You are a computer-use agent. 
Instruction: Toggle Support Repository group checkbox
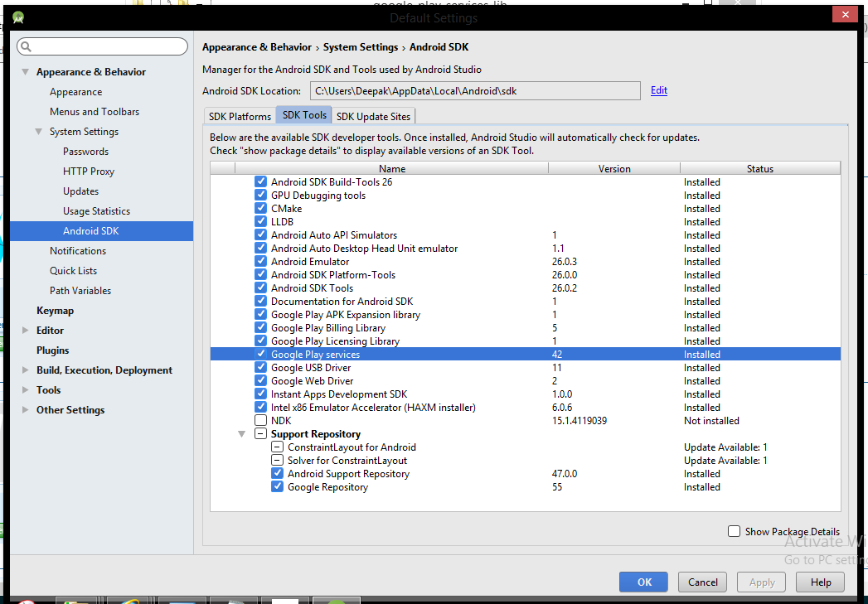tap(261, 433)
